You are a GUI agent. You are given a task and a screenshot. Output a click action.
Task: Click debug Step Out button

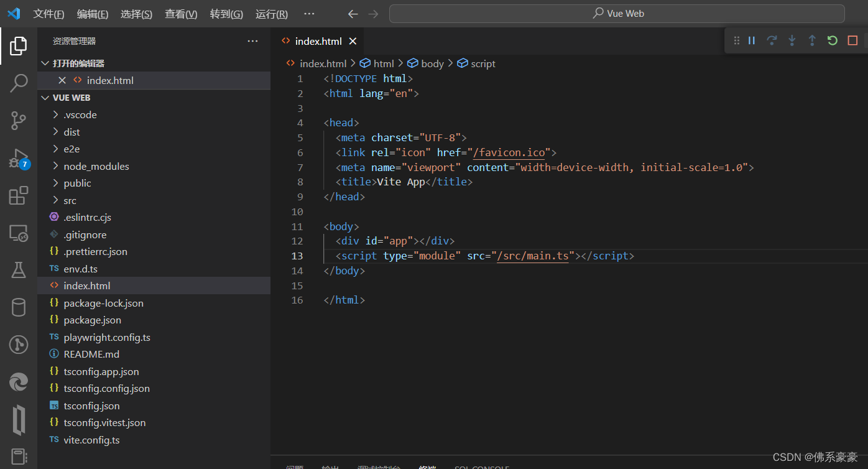(x=812, y=40)
